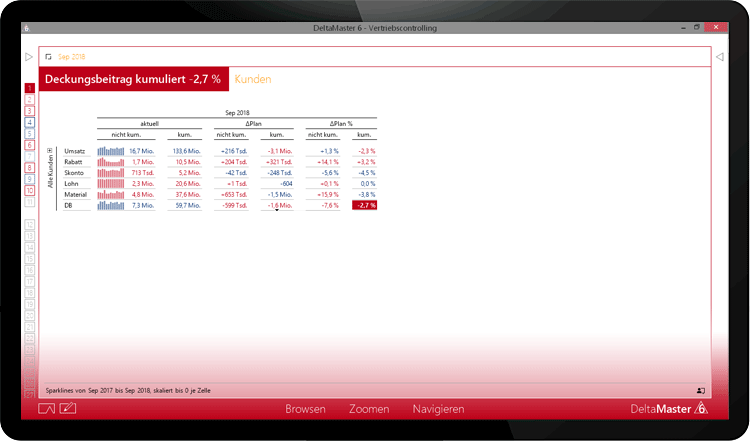This screenshot has height=441, width=750.
Task: Go to report page 15
Action: 30,259
